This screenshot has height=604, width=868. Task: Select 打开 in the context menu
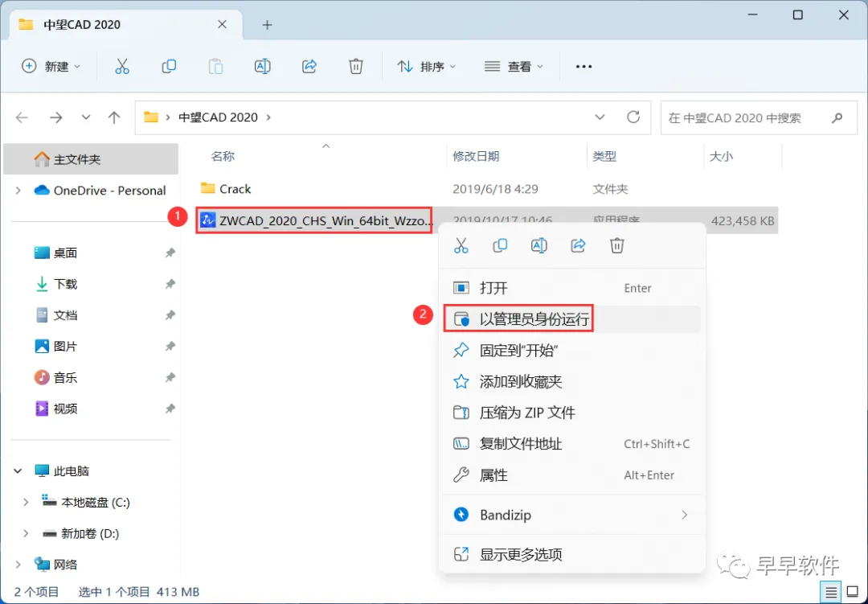click(x=572, y=288)
